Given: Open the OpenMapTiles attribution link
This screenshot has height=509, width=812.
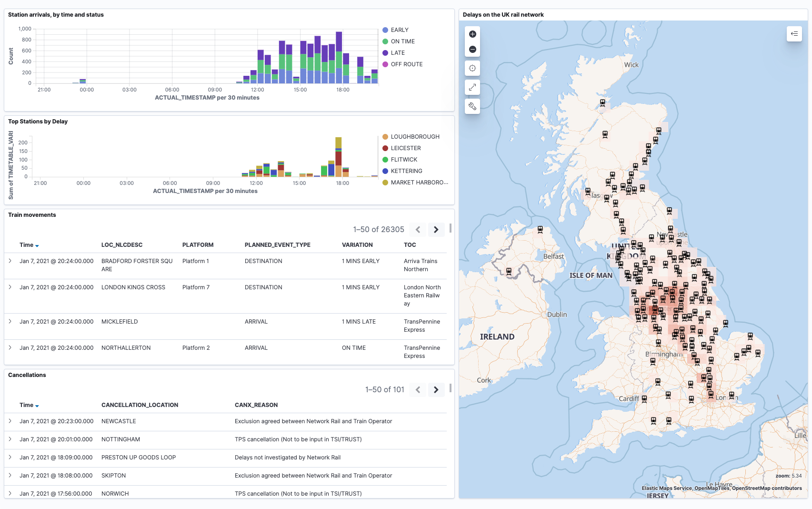Looking at the screenshot, I should tap(712, 488).
